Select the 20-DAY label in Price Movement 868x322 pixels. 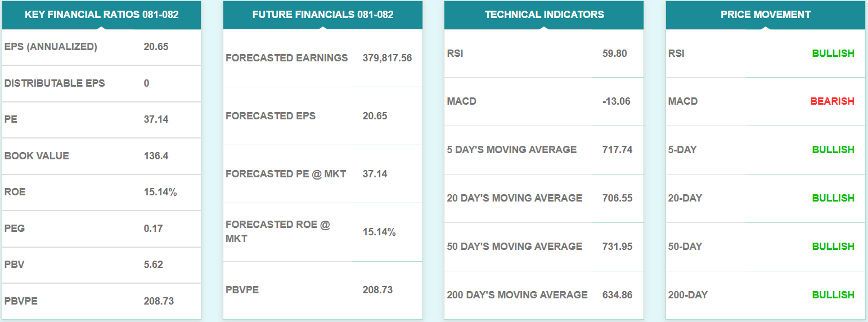[x=685, y=198]
